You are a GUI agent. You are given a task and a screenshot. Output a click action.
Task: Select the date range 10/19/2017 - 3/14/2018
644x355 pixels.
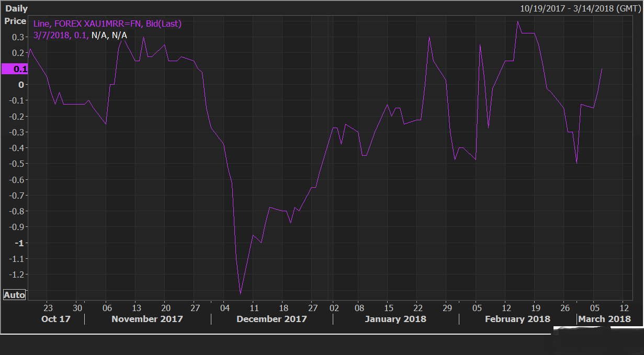click(580, 9)
